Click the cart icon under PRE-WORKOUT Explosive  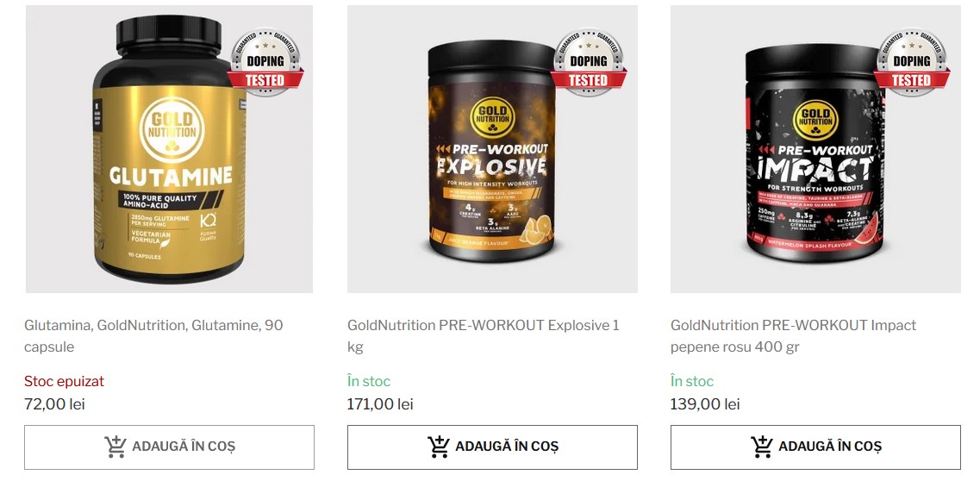(439, 447)
